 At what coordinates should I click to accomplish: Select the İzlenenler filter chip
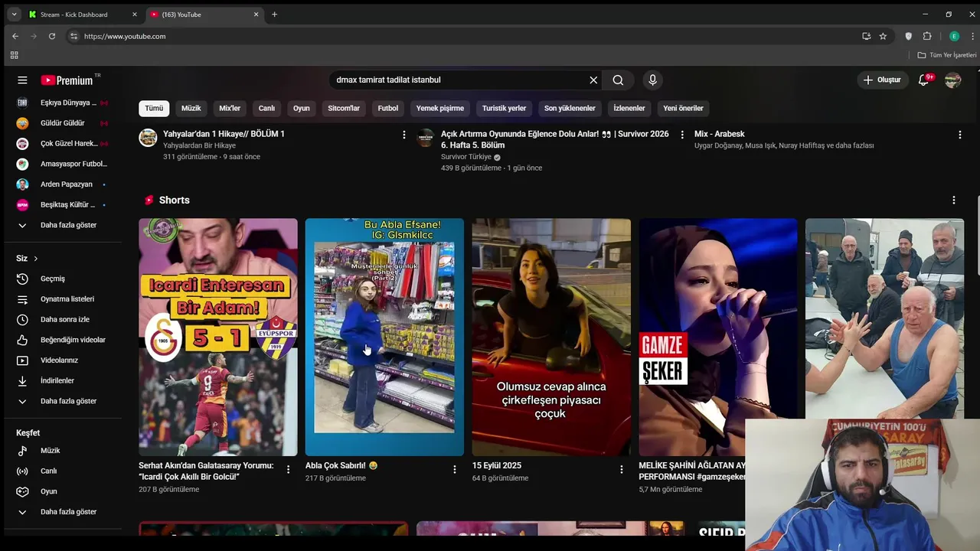point(629,108)
